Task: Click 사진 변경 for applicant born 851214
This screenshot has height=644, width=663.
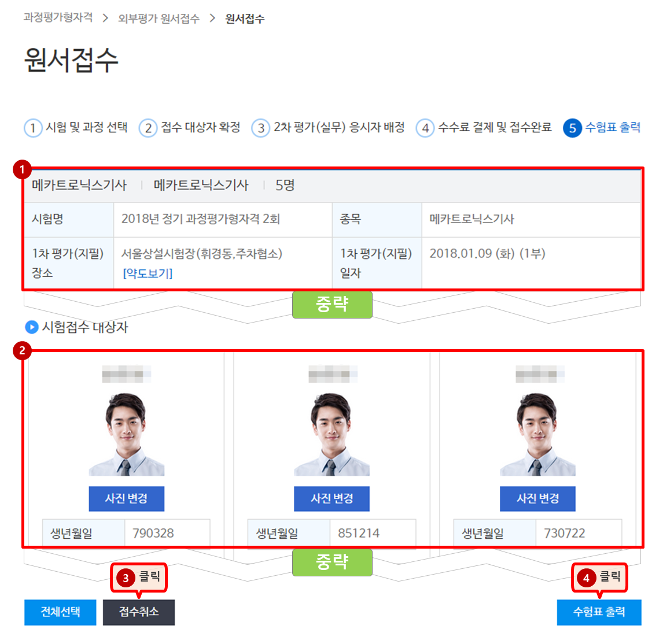Action: (332, 499)
